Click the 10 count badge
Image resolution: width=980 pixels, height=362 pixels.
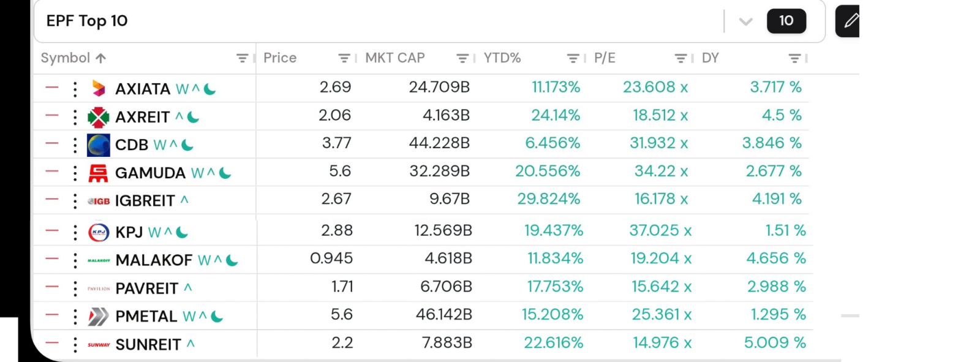pos(786,21)
